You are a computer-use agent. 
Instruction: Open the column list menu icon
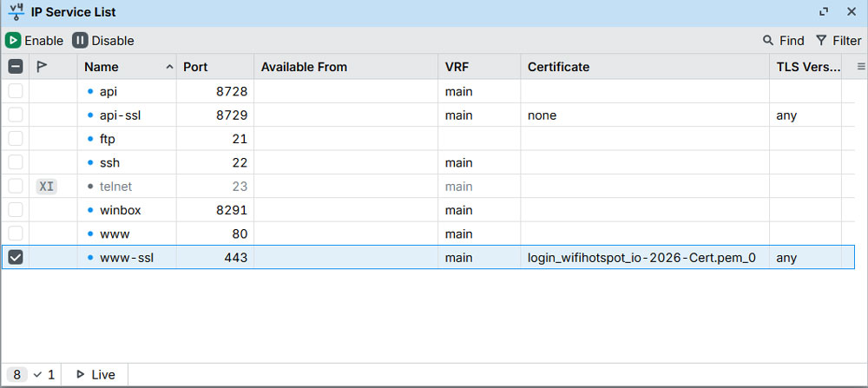coord(861,67)
